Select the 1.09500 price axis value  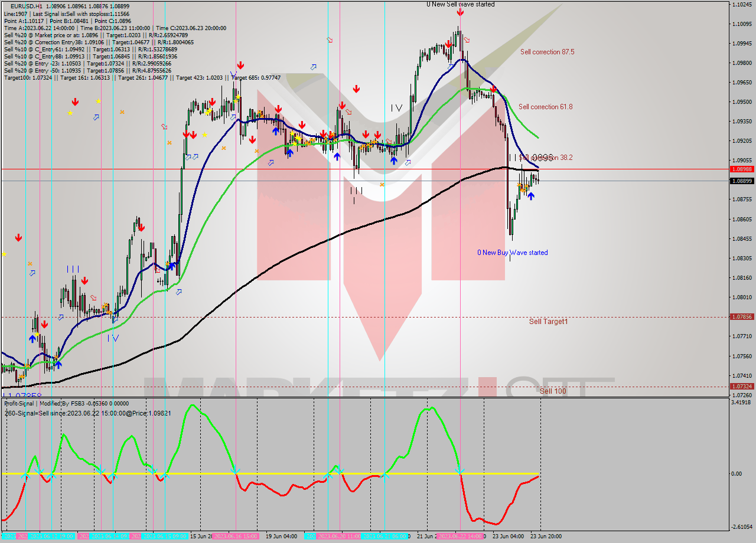[742, 102]
